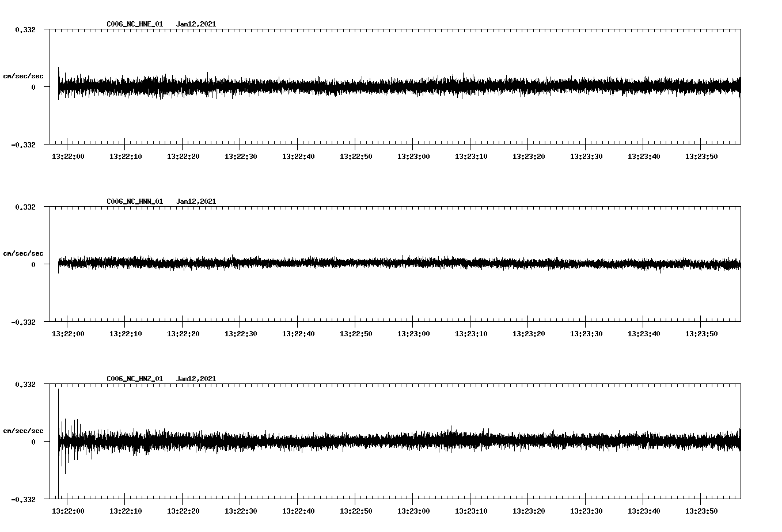Click the 13:22:30 tick on the middle plot

242,333
